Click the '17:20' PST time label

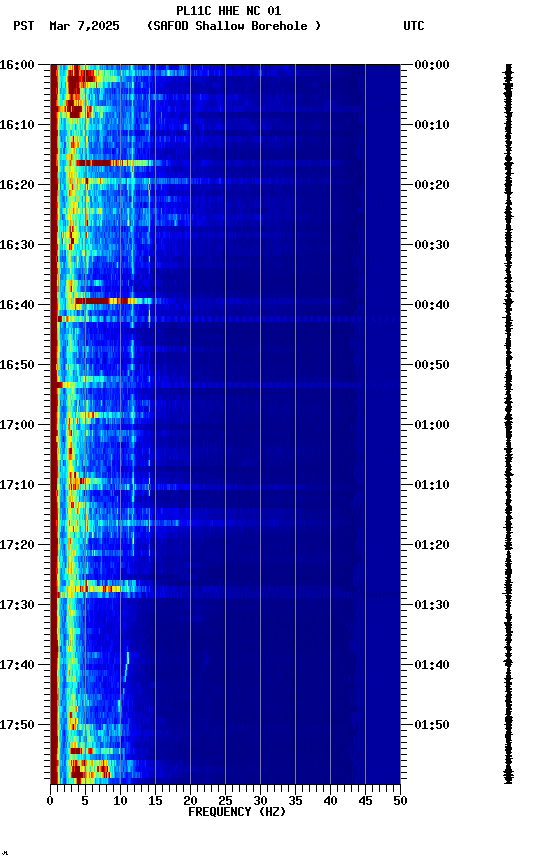point(17,545)
